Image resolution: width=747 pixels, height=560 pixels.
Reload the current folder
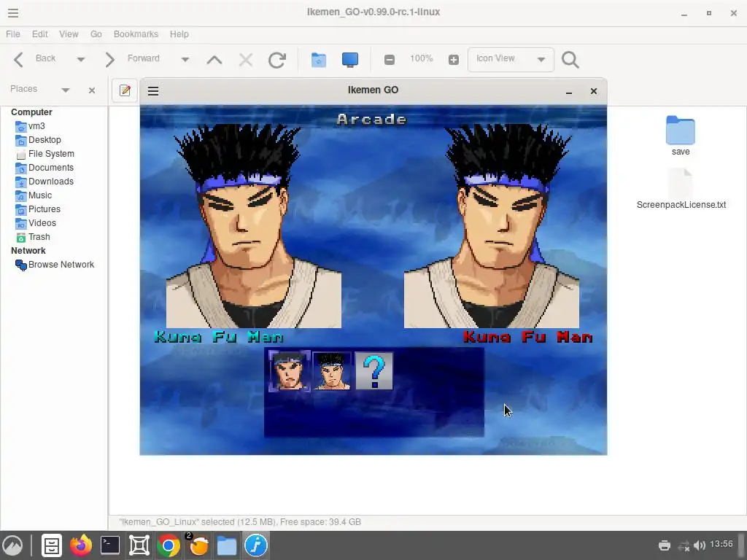[x=277, y=60]
